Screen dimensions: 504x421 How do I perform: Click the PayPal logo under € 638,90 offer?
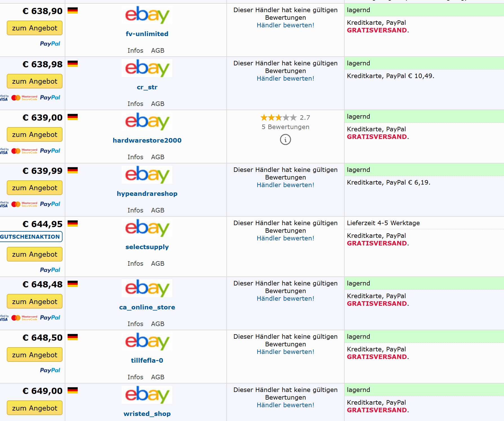(x=50, y=44)
